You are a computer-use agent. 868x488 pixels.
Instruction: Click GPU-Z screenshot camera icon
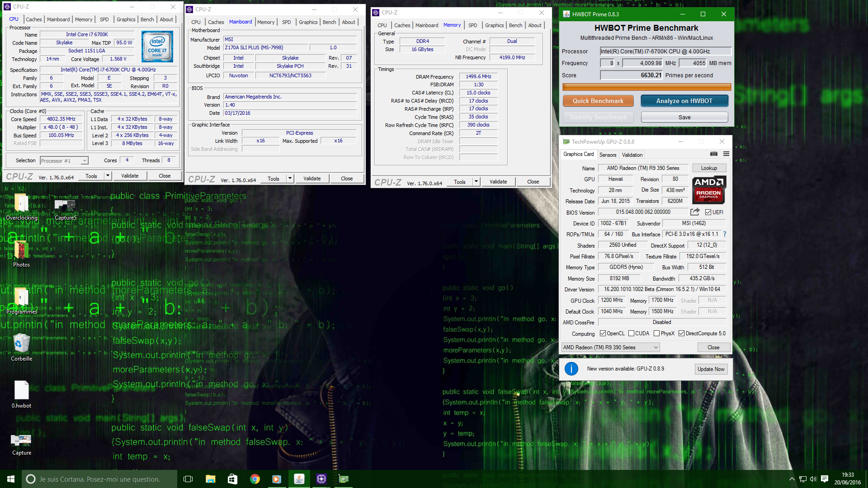click(713, 154)
